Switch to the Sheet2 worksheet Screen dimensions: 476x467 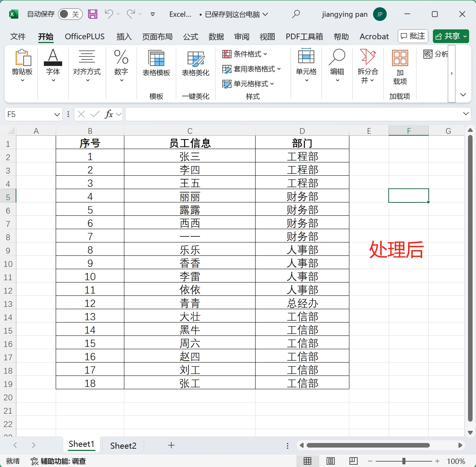point(123,445)
